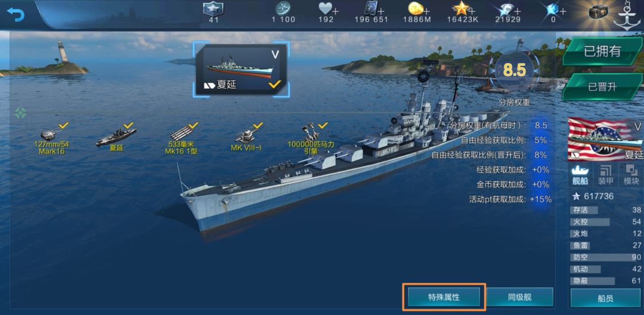Open the 特殊属性 panel
This screenshot has height=315, width=644.
444,297
